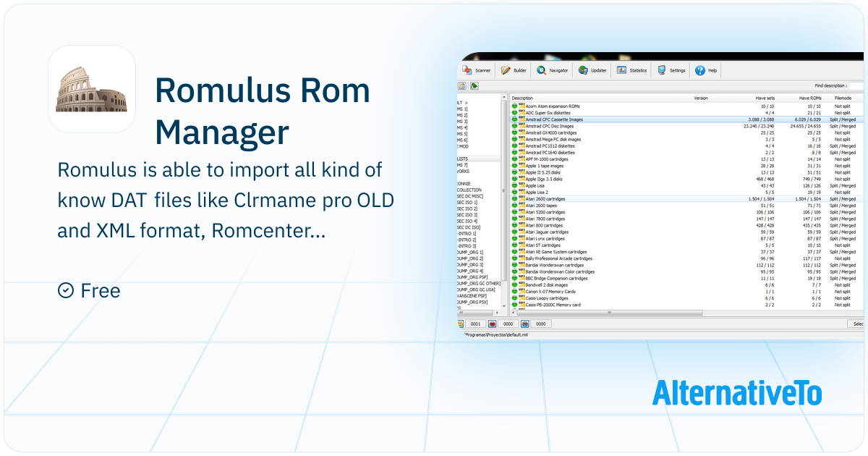
Task: Select the APF M-1000 cartridges row
Action: pos(687,159)
